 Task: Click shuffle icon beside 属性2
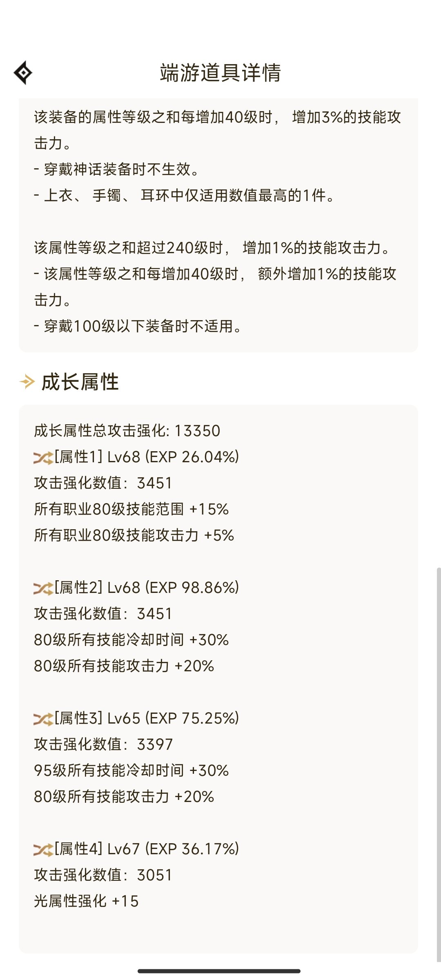(x=43, y=588)
